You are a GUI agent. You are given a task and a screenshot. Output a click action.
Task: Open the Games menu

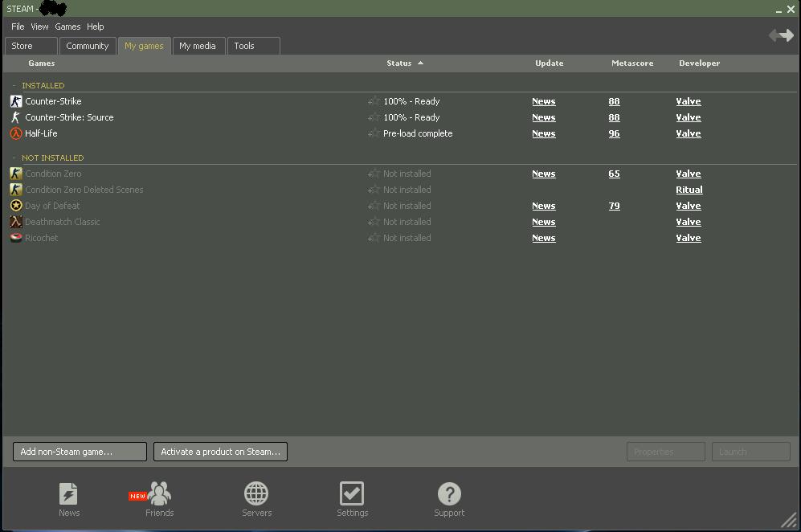(x=67, y=27)
